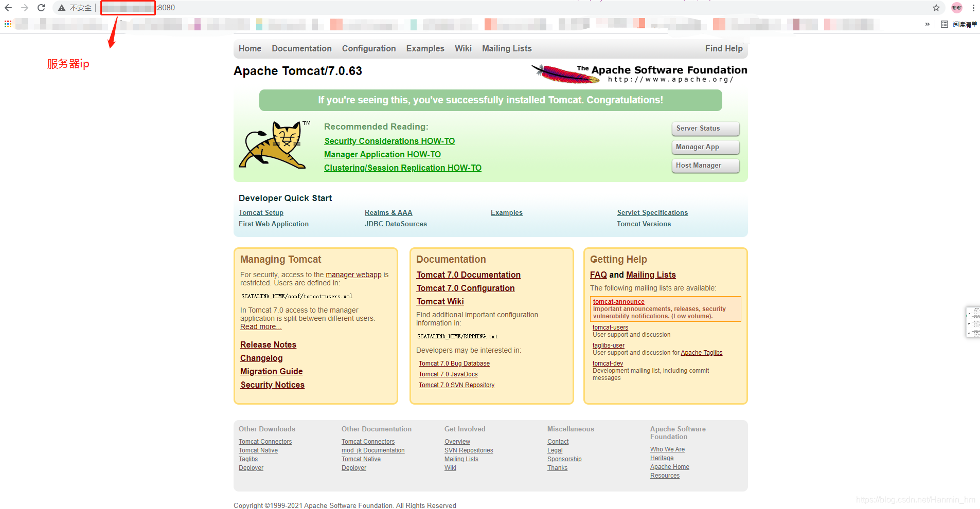Open the Tomcat Wiki link
This screenshot has width=980, height=509.
[x=440, y=301]
